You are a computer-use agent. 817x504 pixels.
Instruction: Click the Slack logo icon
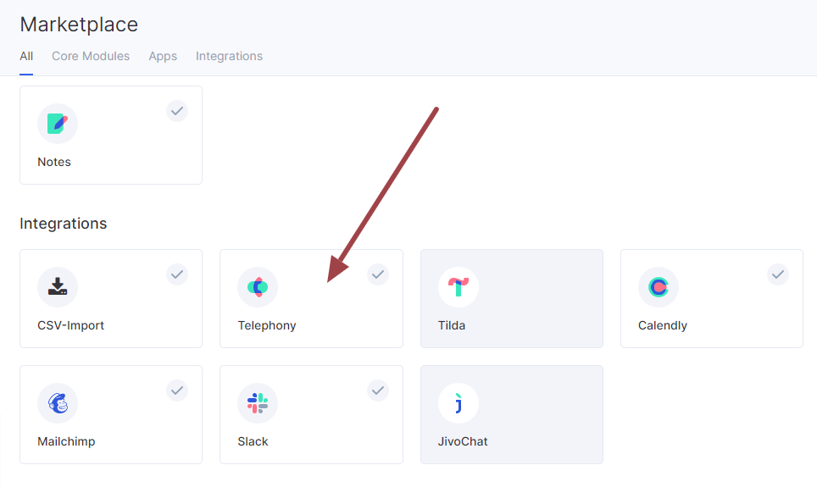pyautogui.click(x=258, y=403)
